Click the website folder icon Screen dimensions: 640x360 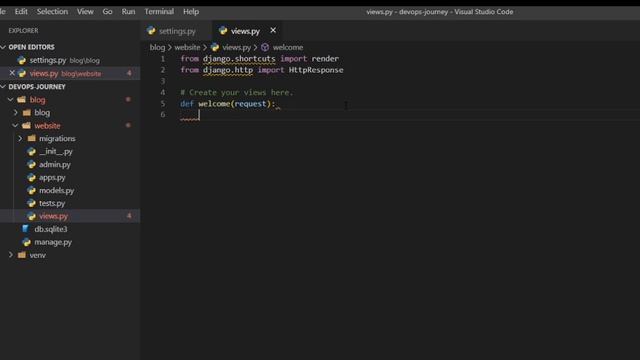click(x=27, y=126)
